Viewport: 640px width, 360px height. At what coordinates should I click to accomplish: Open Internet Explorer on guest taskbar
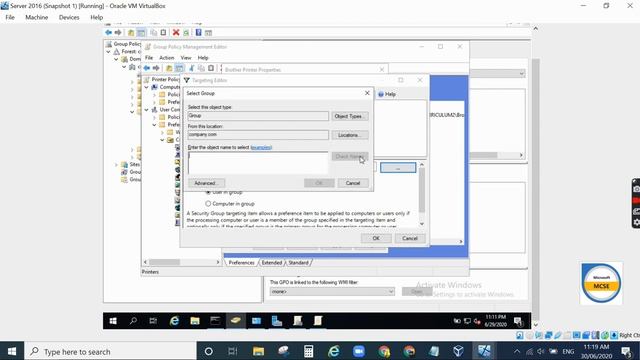coord(174,321)
